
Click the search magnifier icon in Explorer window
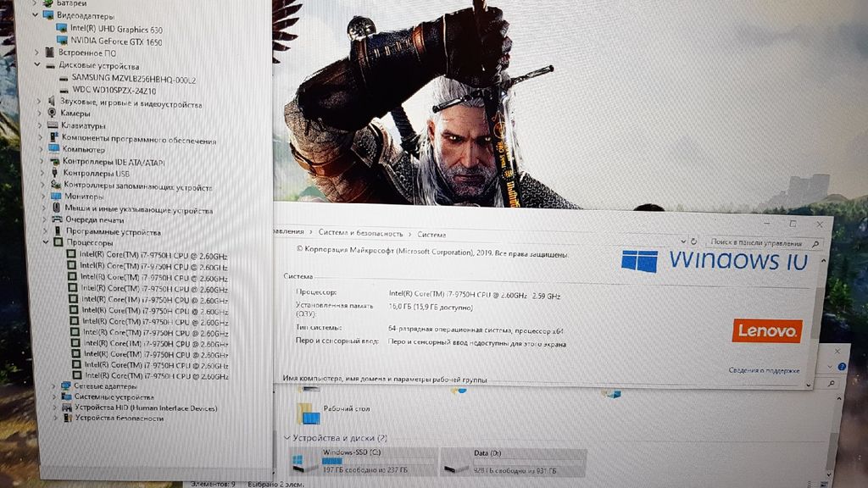pyautogui.click(x=831, y=383)
